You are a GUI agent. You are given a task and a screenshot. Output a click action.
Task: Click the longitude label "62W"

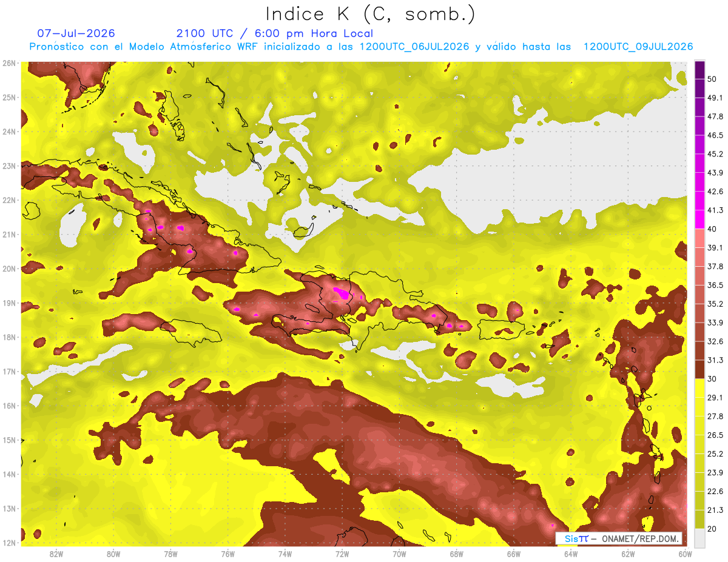coord(628,554)
